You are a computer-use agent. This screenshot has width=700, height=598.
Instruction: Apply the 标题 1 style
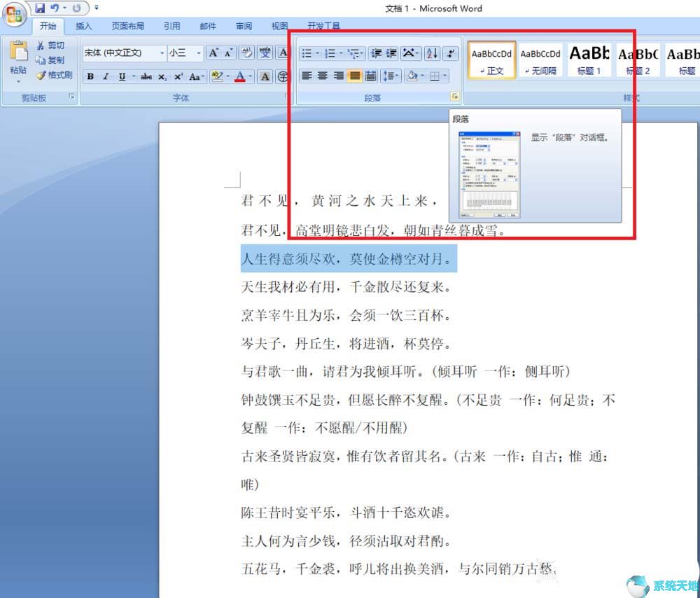[x=589, y=60]
